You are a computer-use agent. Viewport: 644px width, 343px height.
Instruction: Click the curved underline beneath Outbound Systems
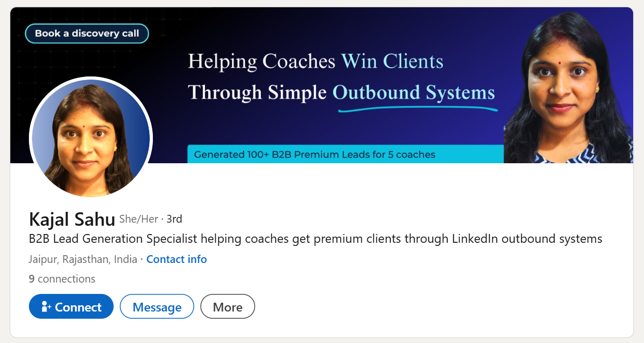[x=417, y=109]
